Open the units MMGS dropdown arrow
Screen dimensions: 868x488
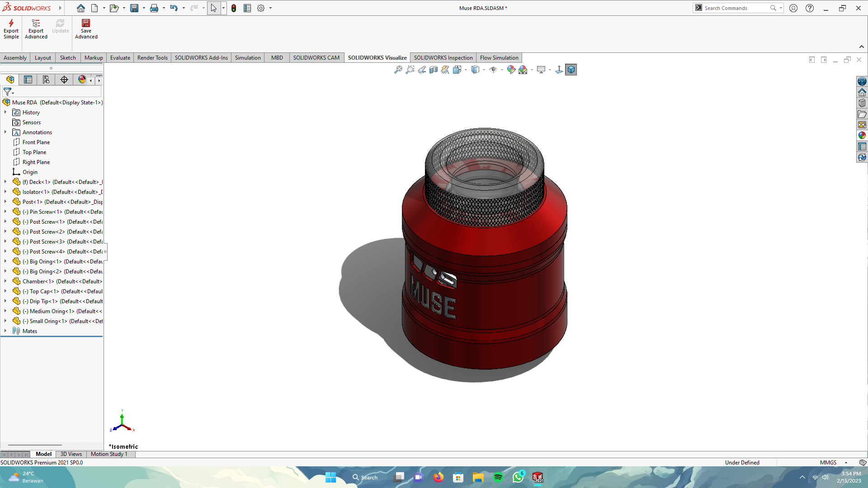point(846,462)
